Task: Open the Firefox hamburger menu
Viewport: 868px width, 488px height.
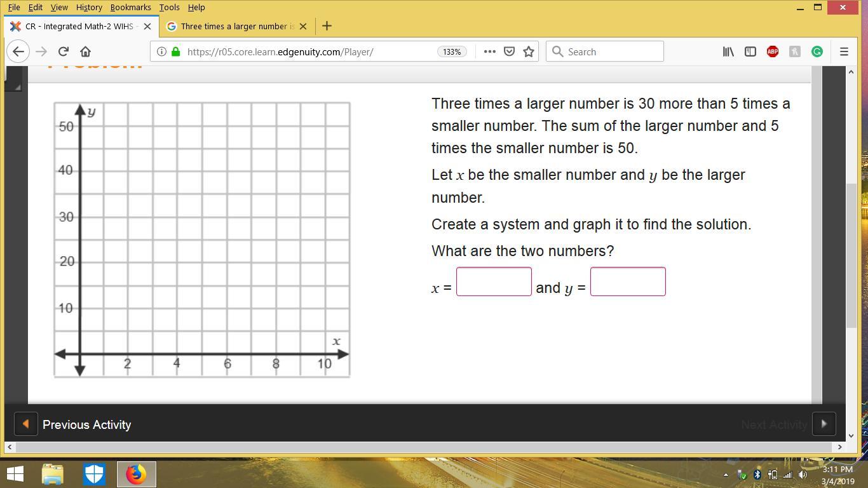Action: click(x=844, y=51)
